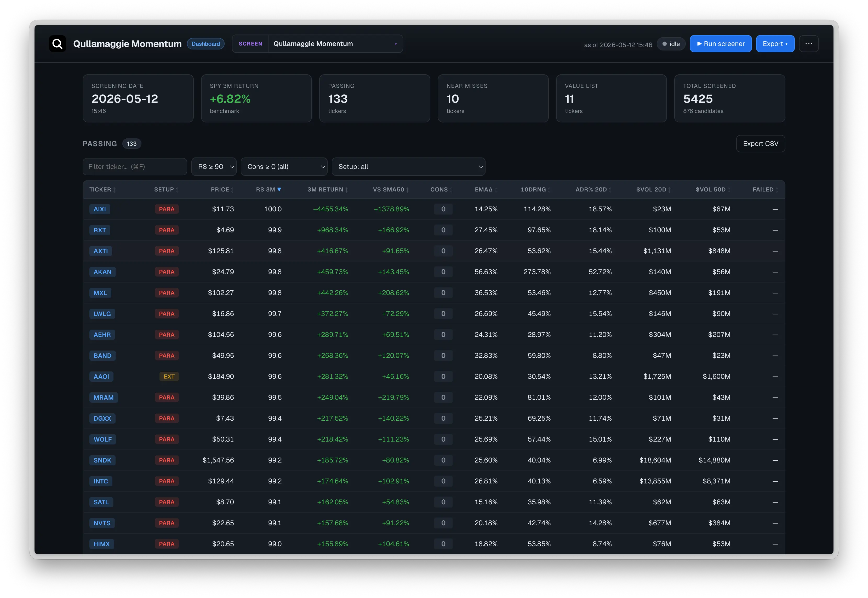The height and width of the screenshot is (598, 868).
Task: Sort table by FAILED column
Action: (x=766, y=190)
